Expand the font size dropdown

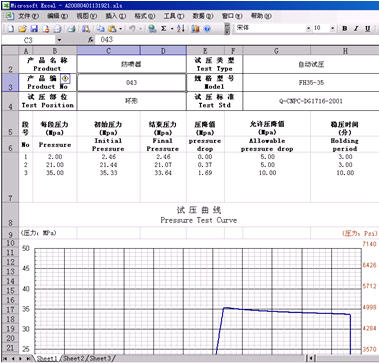332,29
